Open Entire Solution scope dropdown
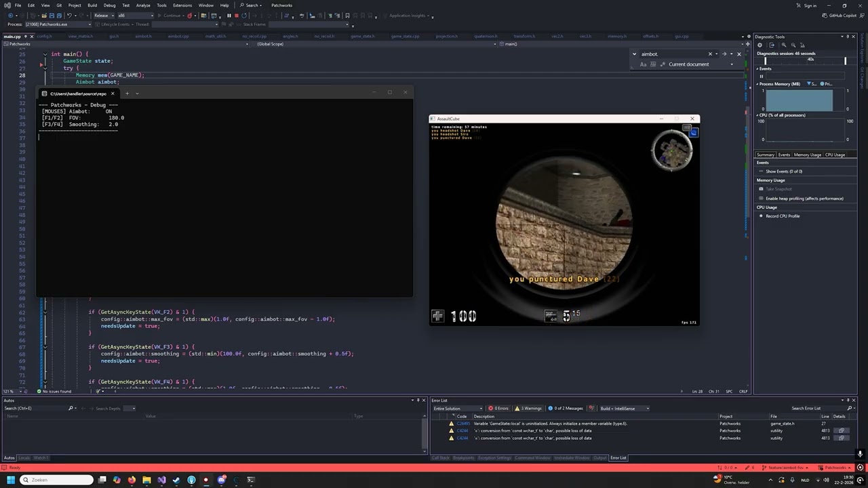This screenshot has height=488, width=868. 458,408
